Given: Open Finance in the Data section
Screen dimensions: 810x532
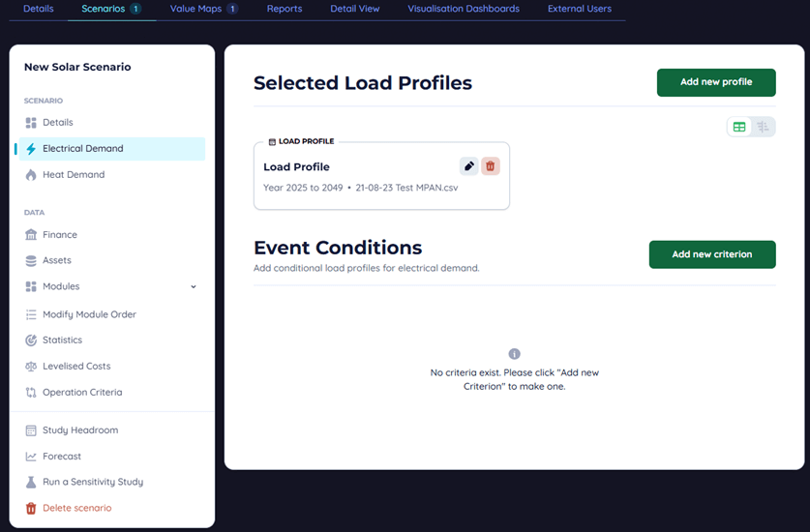Looking at the screenshot, I should tap(111, 234).
